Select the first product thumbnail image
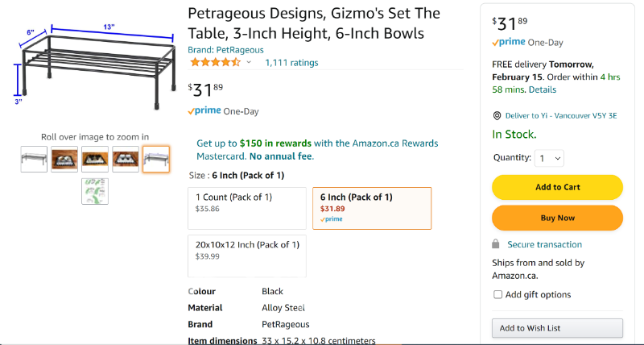This screenshot has height=345, width=644. coord(34,160)
